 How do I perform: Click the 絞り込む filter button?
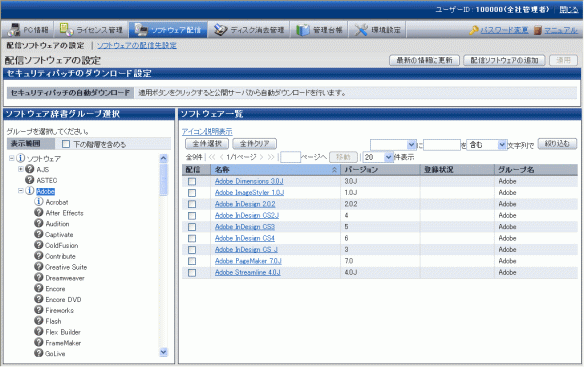557,144
